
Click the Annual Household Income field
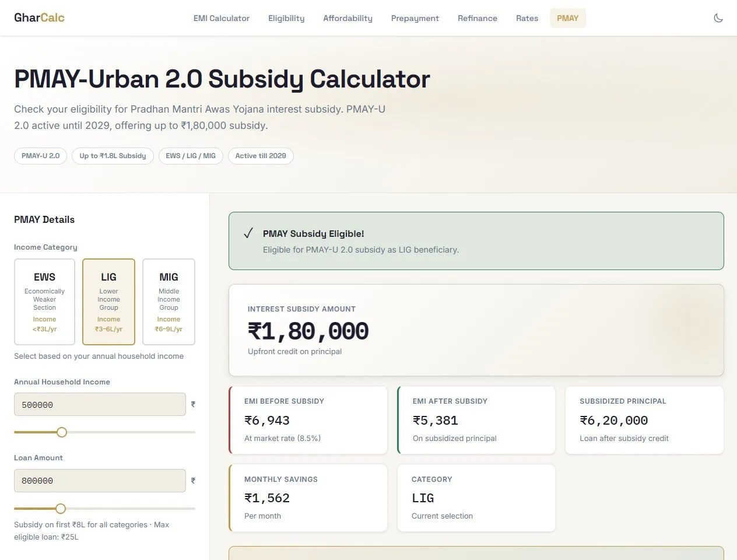(100, 404)
